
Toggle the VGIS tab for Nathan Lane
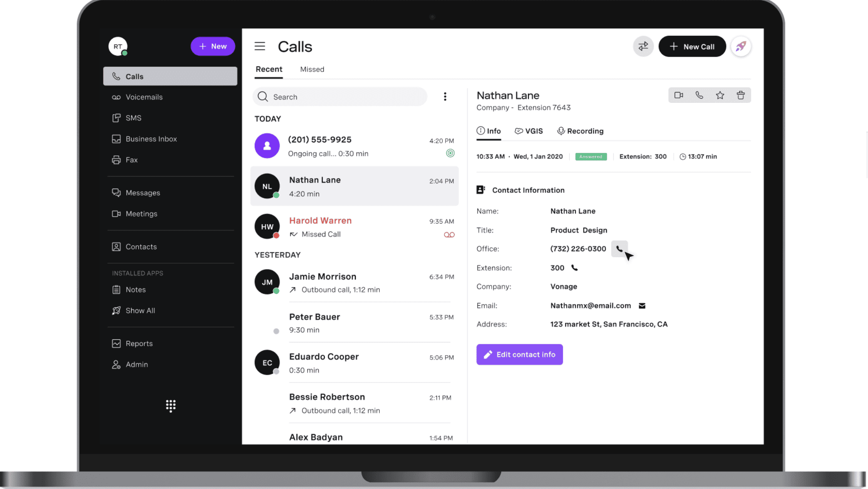click(x=529, y=131)
